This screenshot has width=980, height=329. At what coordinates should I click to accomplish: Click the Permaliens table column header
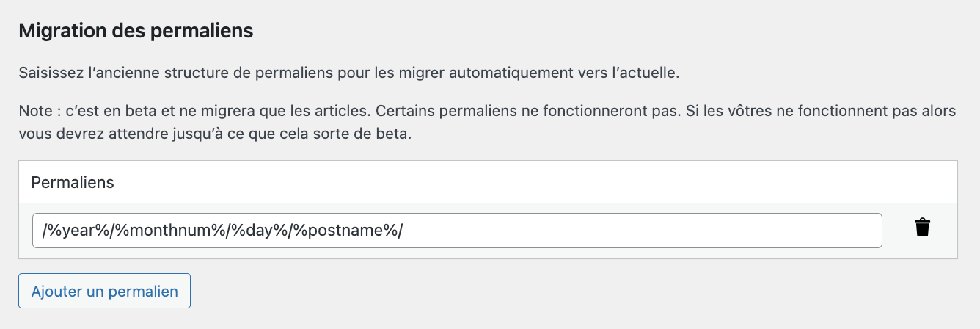73,182
